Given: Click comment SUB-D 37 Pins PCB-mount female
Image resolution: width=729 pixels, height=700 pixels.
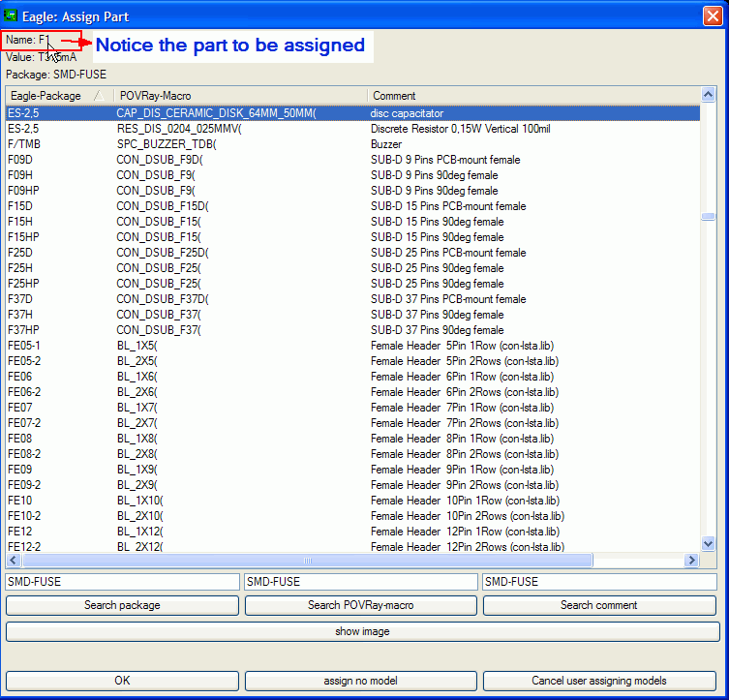Looking at the screenshot, I should [448, 299].
